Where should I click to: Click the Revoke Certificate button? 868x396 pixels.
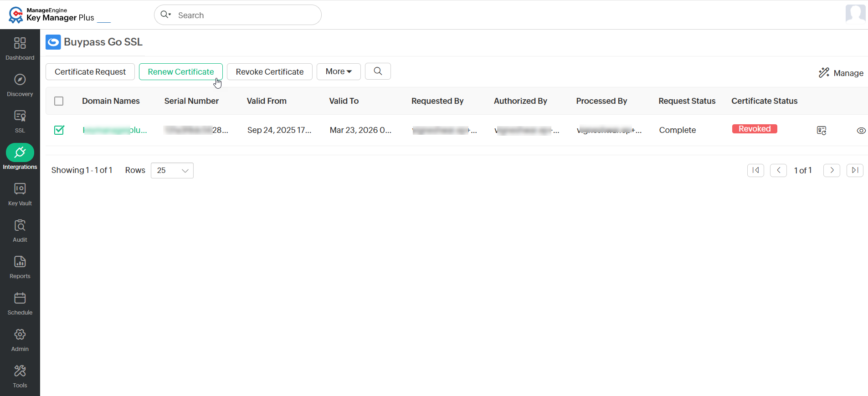pos(270,71)
